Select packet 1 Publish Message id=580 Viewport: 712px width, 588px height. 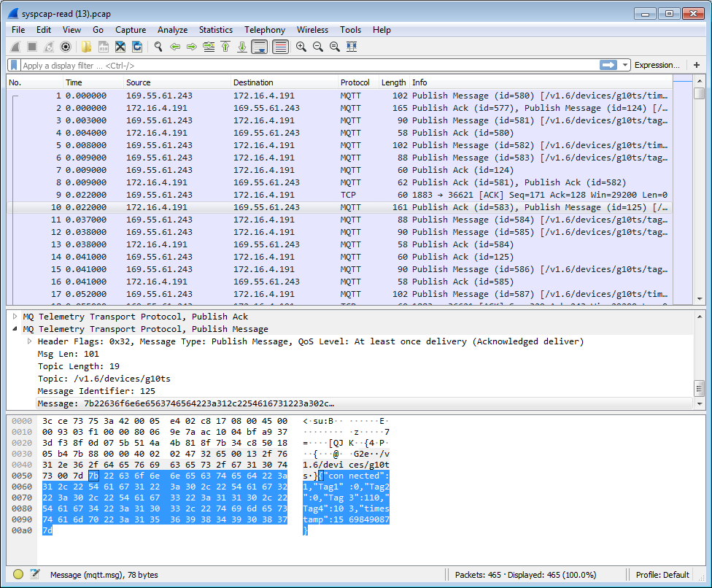(x=340, y=96)
